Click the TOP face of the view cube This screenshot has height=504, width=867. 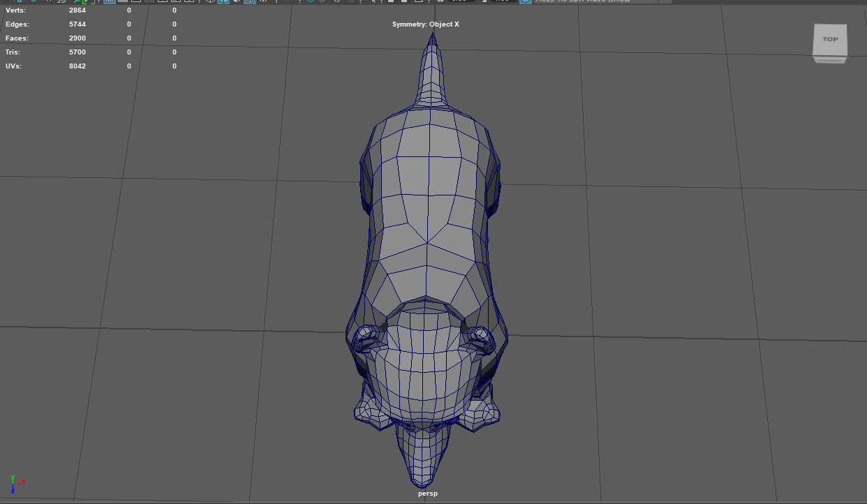pyautogui.click(x=830, y=40)
